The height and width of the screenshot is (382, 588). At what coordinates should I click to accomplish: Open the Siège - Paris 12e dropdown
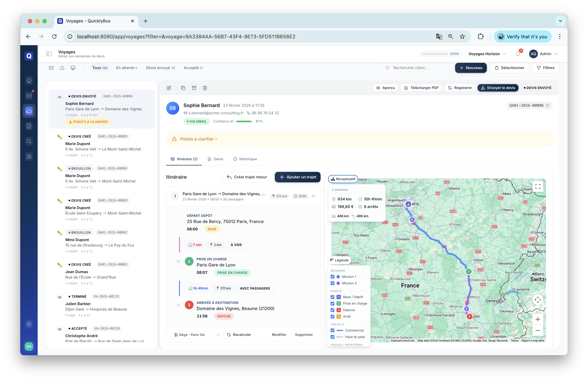point(196,335)
